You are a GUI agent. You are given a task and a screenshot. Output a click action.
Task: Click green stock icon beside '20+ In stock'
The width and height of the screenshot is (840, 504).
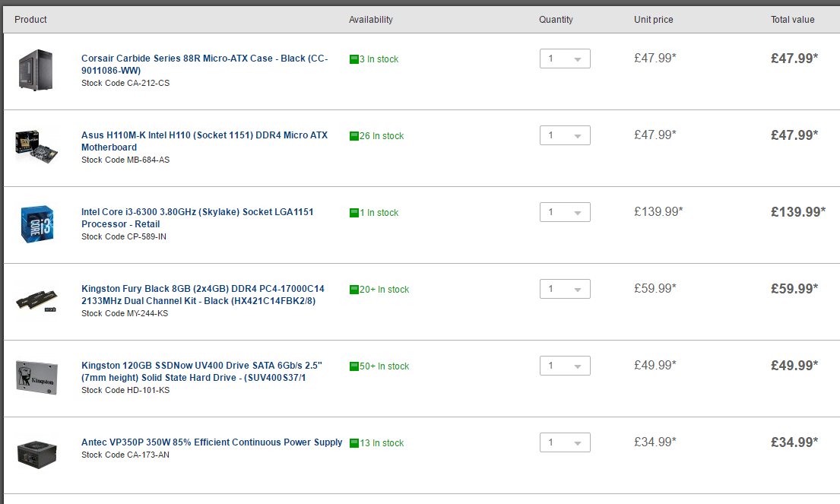[x=353, y=290]
